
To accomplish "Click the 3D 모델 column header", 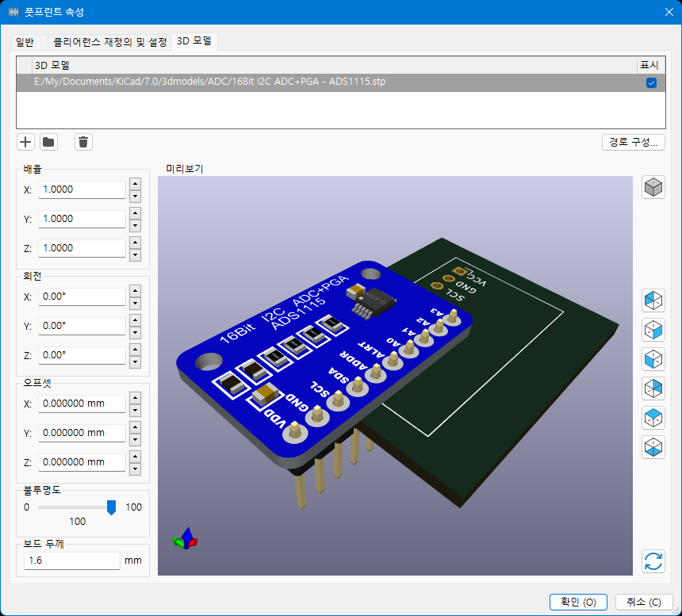I will point(335,65).
